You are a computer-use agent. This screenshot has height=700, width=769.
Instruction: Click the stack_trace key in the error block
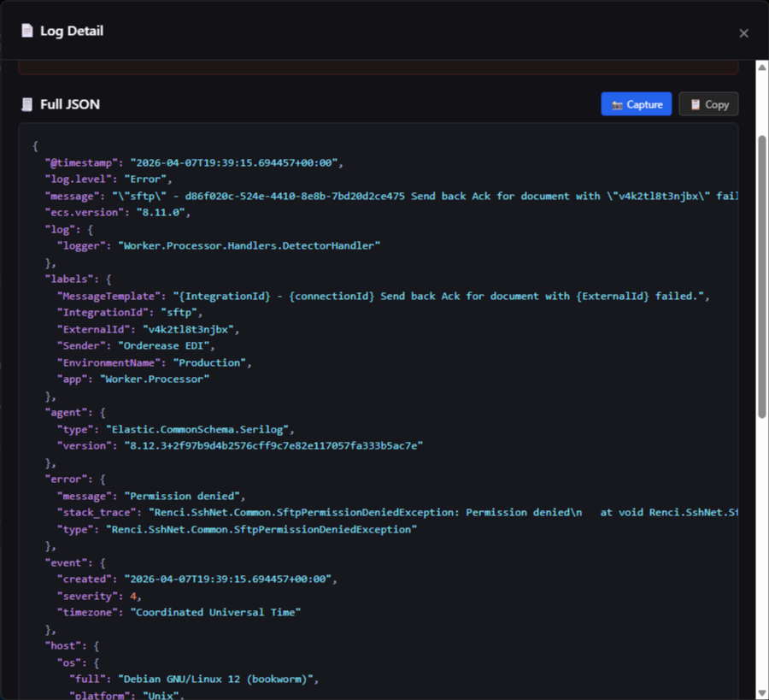point(96,513)
